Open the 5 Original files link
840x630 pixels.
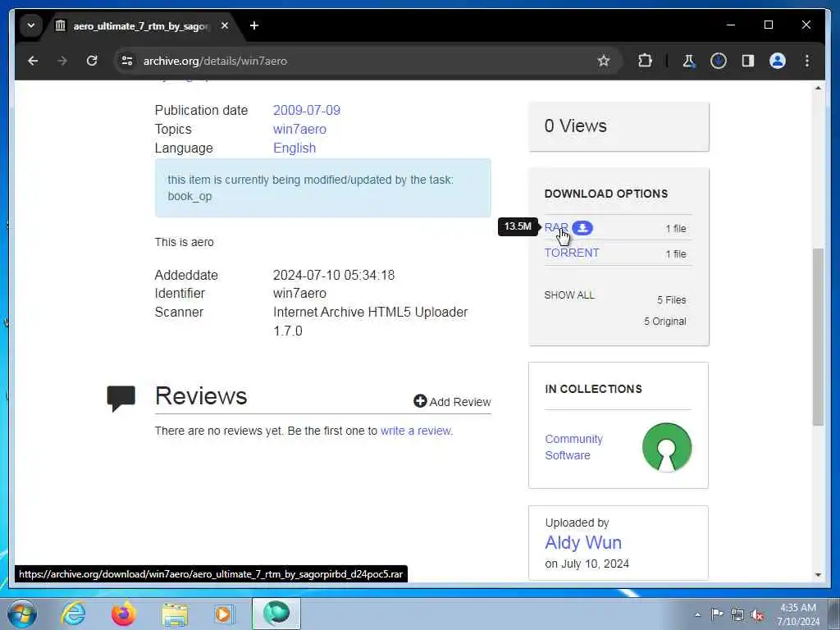pyautogui.click(x=664, y=322)
